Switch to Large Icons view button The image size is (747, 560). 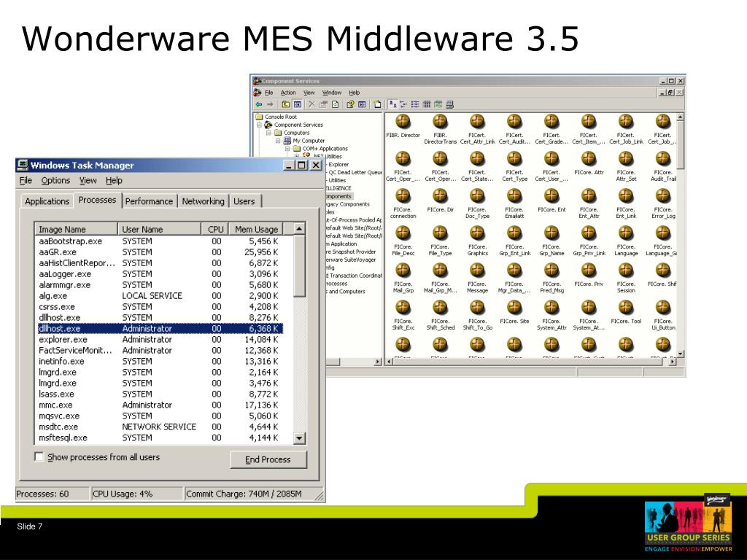pos(392,104)
